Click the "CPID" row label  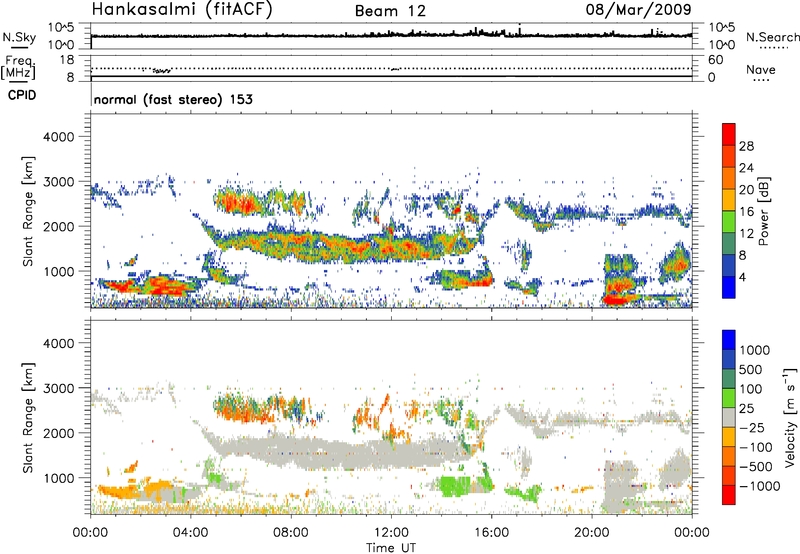22,95
